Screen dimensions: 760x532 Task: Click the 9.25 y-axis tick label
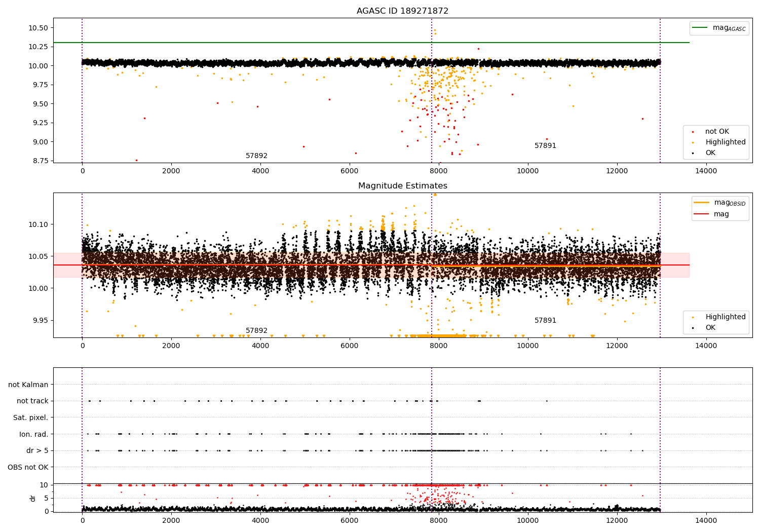(x=40, y=123)
